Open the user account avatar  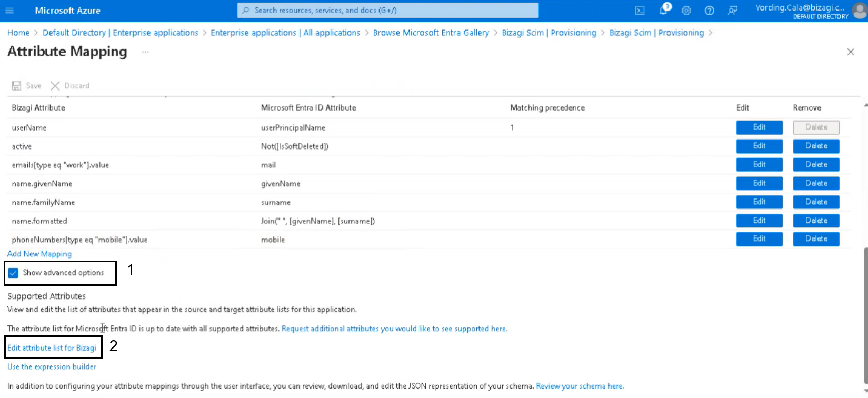[x=860, y=11]
